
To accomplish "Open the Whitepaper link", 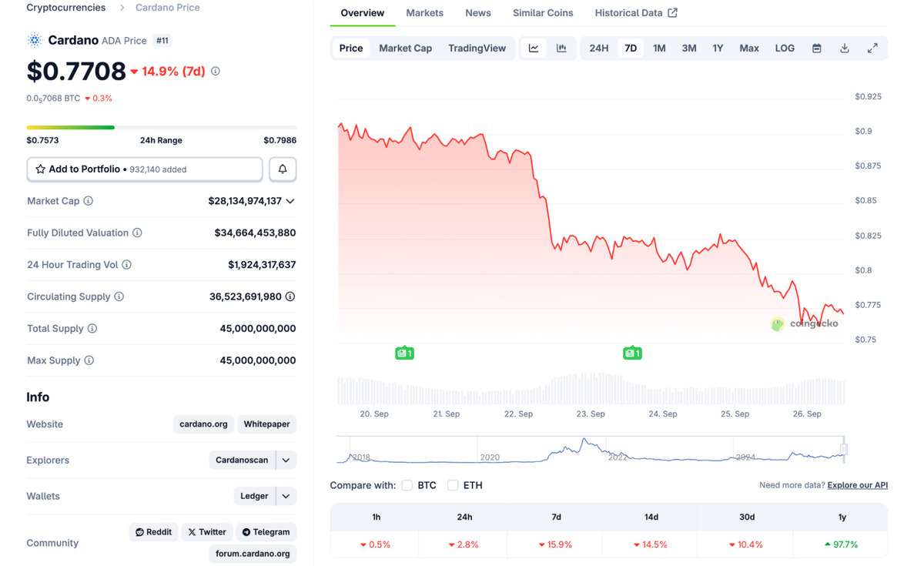I will pyautogui.click(x=267, y=424).
